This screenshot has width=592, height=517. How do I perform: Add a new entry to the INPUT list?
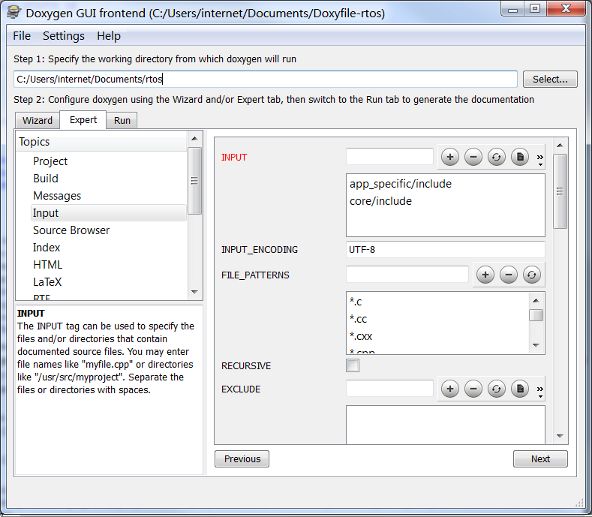pyautogui.click(x=450, y=157)
